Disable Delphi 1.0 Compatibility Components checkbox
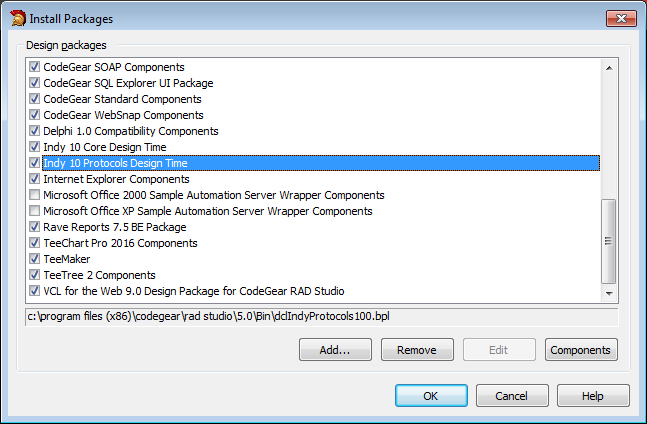This screenshot has height=424, width=647. tap(35, 131)
